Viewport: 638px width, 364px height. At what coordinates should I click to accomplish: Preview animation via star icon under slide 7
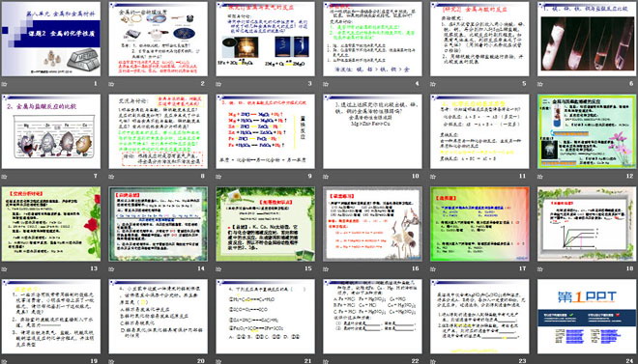(4, 177)
